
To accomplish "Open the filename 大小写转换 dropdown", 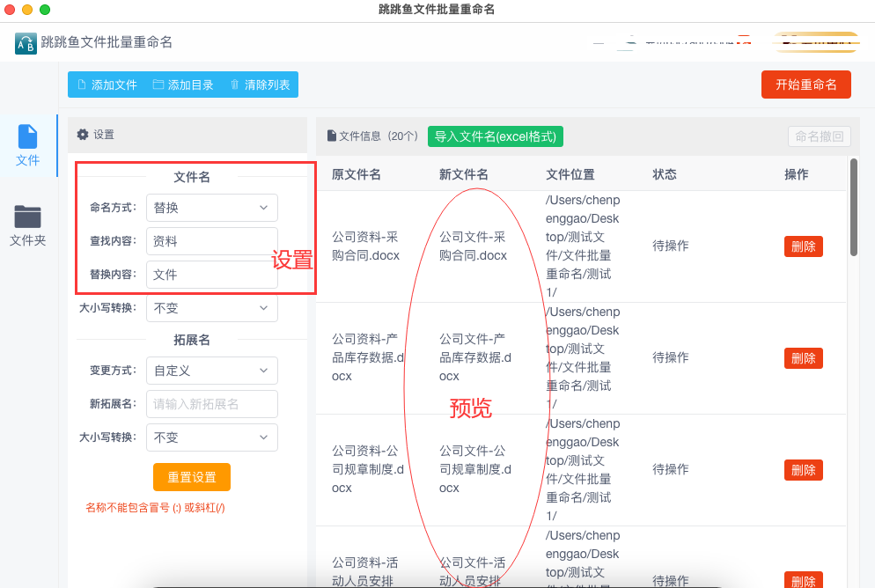I will click(x=212, y=308).
